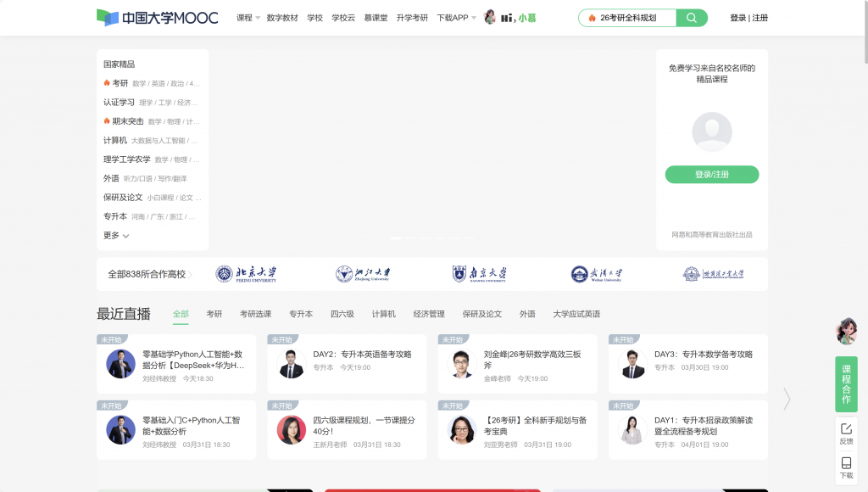The width and height of the screenshot is (868, 492).
Task: Expand the 课程 dropdown in navigation
Action: [x=248, y=18]
